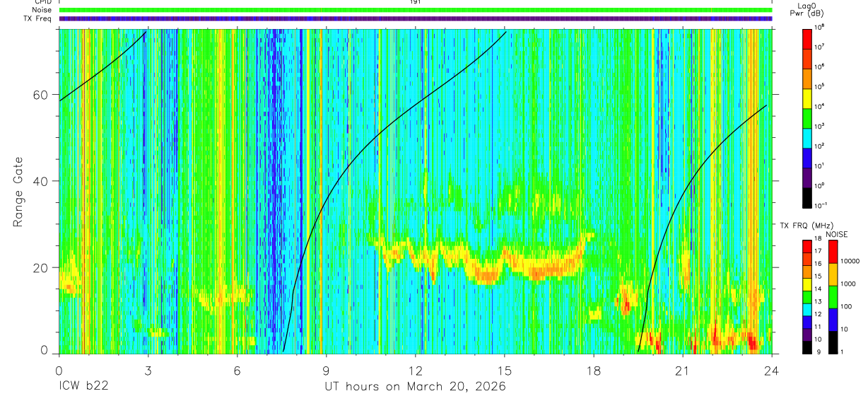Select the 'ICW b22' radar label
The height and width of the screenshot is (401, 868).
click(x=86, y=387)
